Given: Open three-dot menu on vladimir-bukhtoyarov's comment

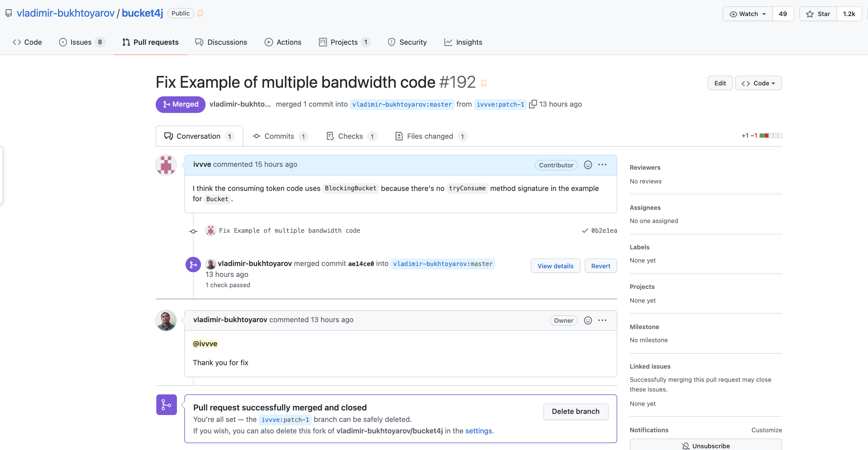Looking at the screenshot, I should pyautogui.click(x=602, y=320).
